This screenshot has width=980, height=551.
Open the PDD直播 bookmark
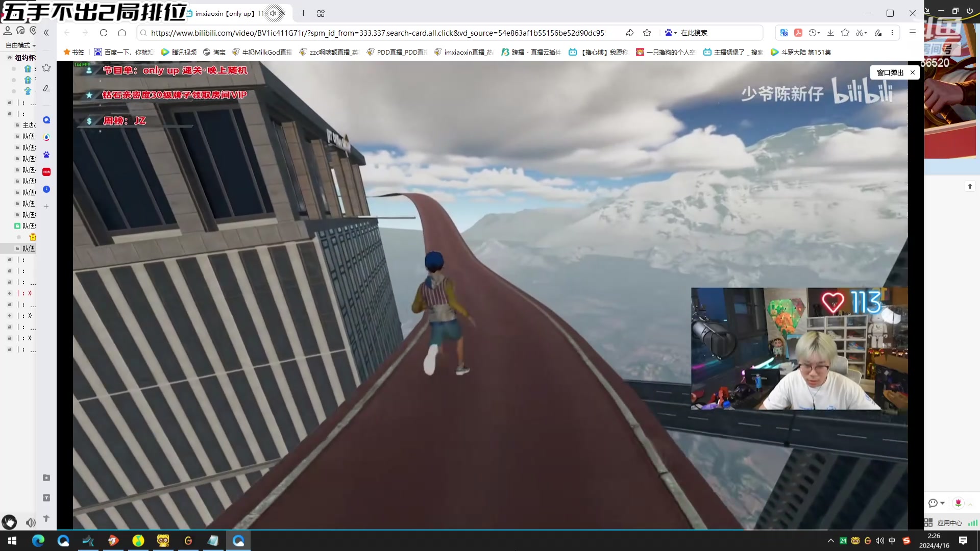tap(397, 52)
